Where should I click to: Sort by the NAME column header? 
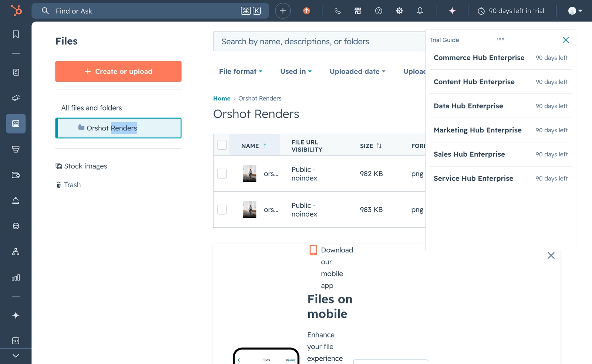pyautogui.click(x=254, y=146)
